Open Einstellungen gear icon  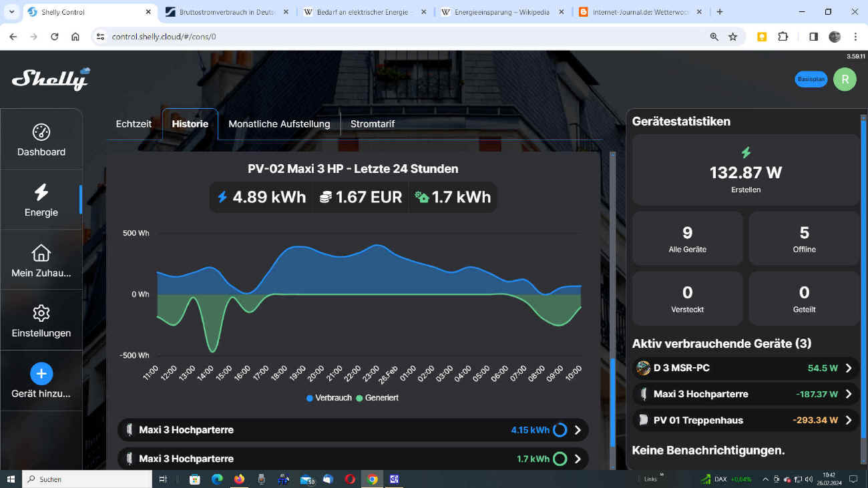[41, 313]
